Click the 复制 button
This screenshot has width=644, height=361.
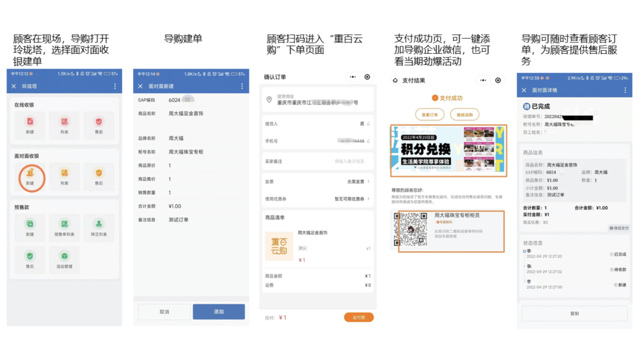point(575,314)
